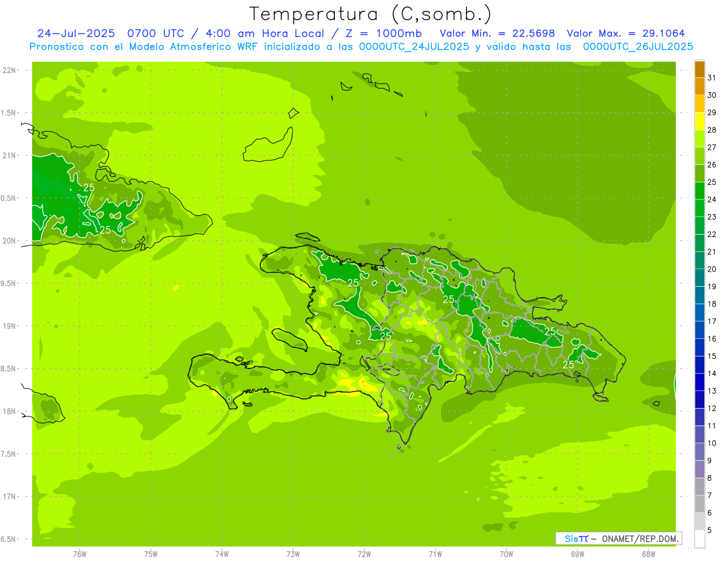Click the "72W" longitude axis label
This screenshot has height=562, width=728.
pyautogui.click(x=364, y=554)
